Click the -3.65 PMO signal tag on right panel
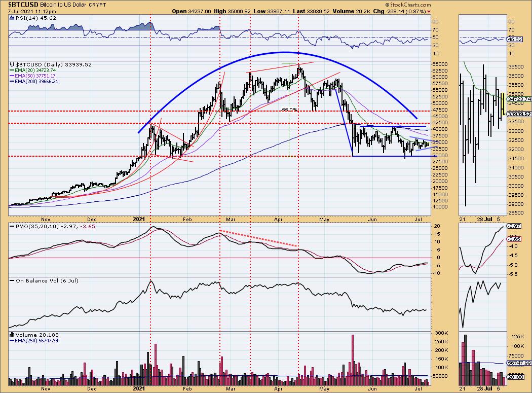The width and height of the screenshot is (532, 393). [x=514, y=239]
